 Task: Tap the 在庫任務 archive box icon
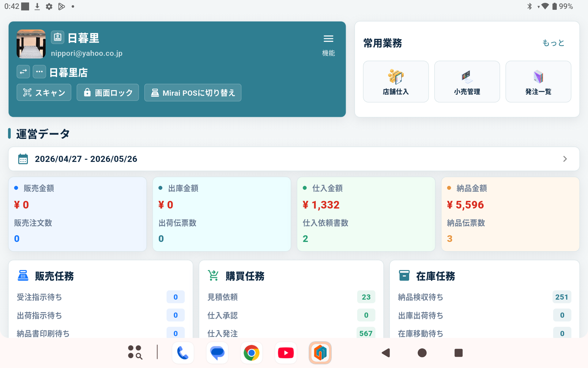click(404, 275)
